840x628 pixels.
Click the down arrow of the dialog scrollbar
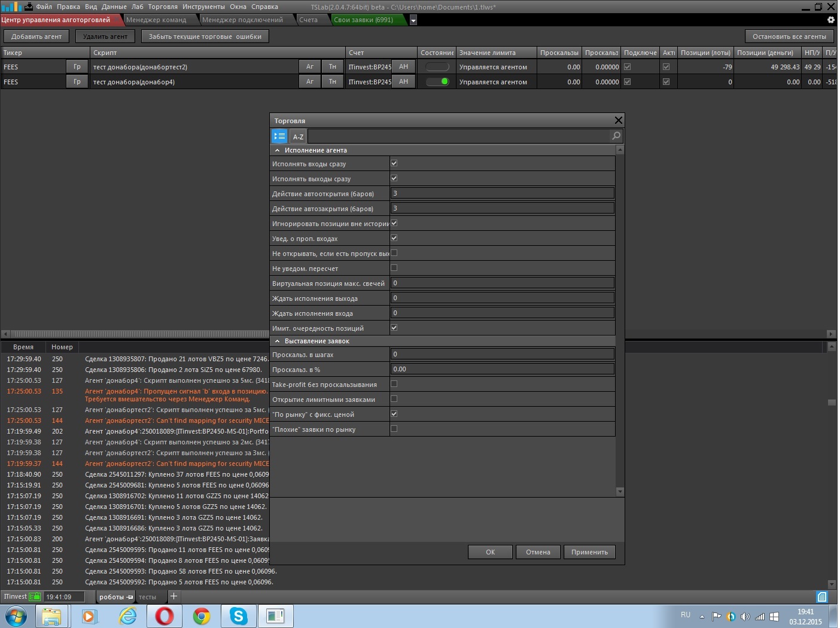pyautogui.click(x=620, y=492)
